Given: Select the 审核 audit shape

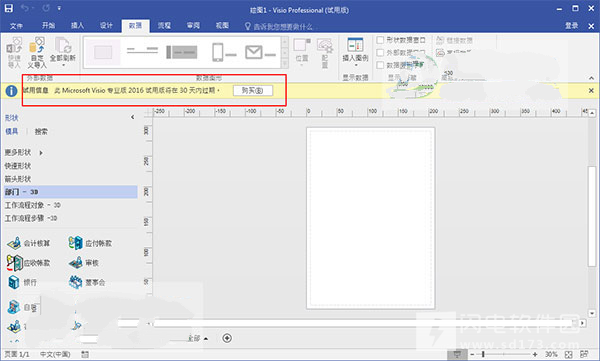Looking at the screenshot, I should coord(83,263).
